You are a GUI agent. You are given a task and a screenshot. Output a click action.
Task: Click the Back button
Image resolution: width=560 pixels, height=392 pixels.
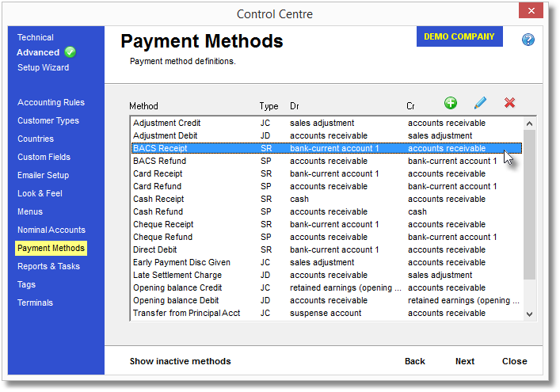414,361
